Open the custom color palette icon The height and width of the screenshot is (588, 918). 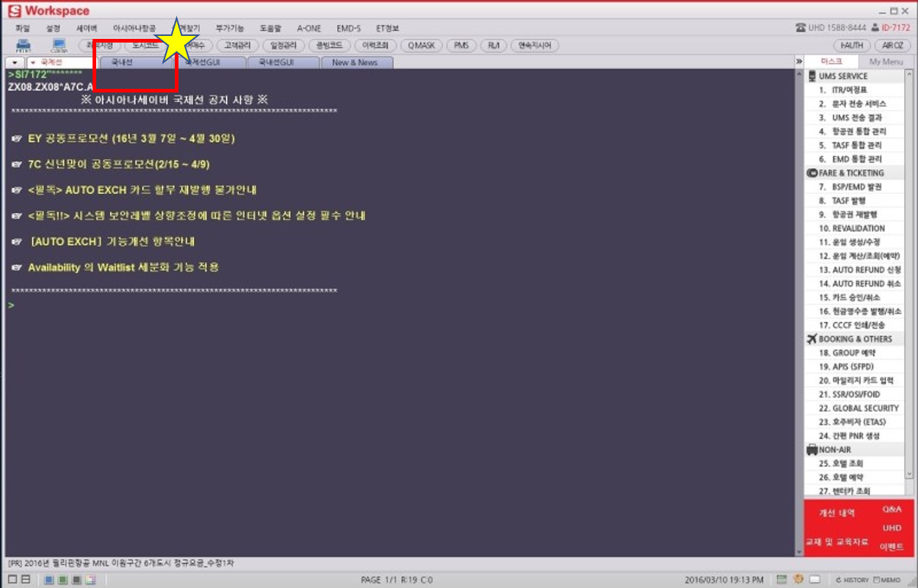pyautogui.click(x=90, y=580)
